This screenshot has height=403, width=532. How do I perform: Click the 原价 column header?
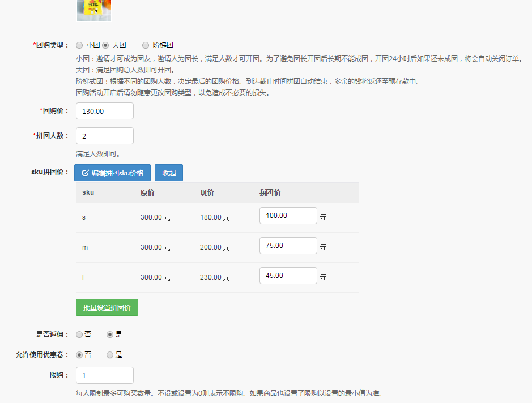pyautogui.click(x=147, y=192)
